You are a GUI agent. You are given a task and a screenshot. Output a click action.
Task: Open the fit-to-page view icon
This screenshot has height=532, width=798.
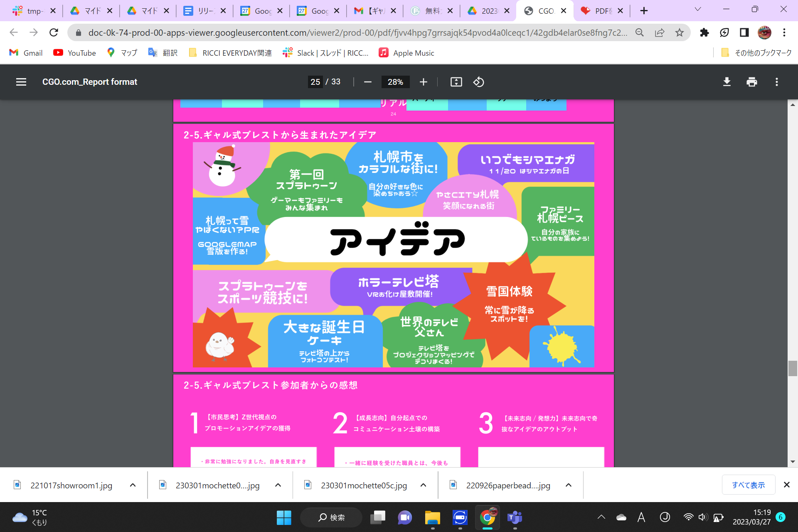click(x=456, y=82)
